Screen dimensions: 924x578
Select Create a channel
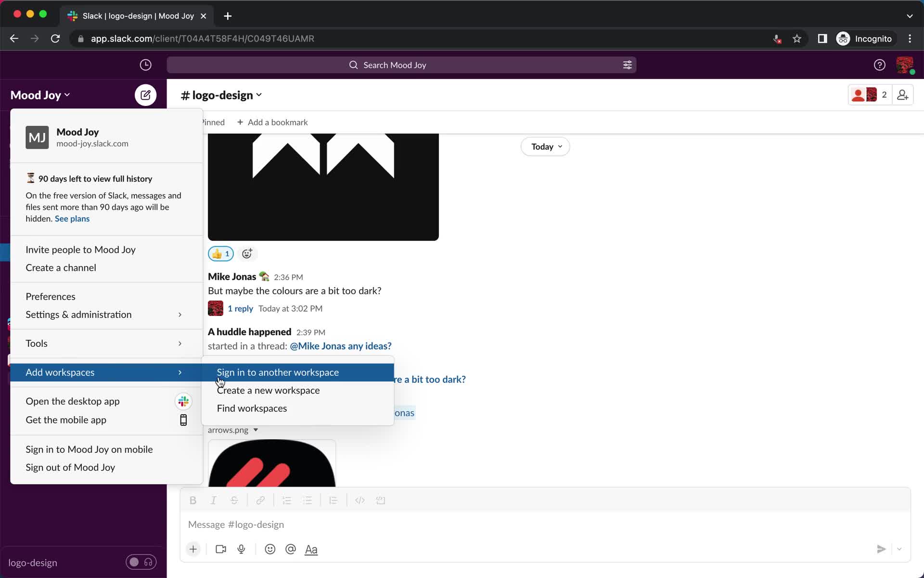pyautogui.click(x=106, y=268)
